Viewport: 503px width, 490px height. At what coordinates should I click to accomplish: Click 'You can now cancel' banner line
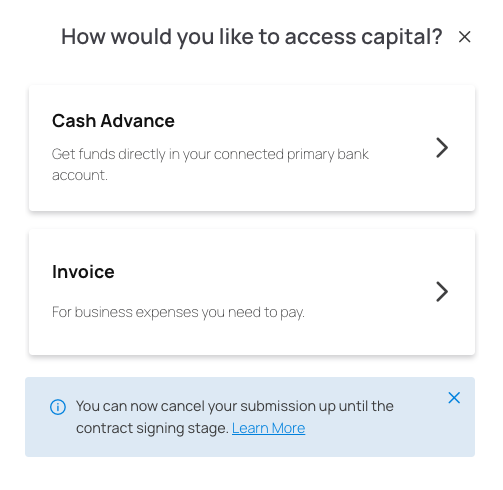(235, 406)
